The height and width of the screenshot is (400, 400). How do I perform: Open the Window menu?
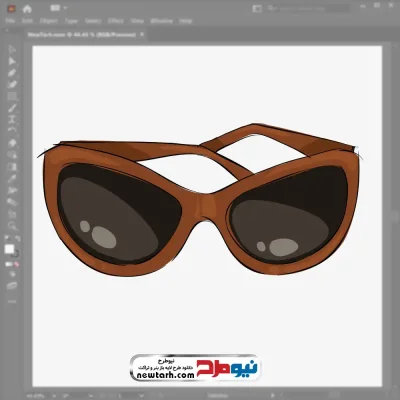[162, 21]
